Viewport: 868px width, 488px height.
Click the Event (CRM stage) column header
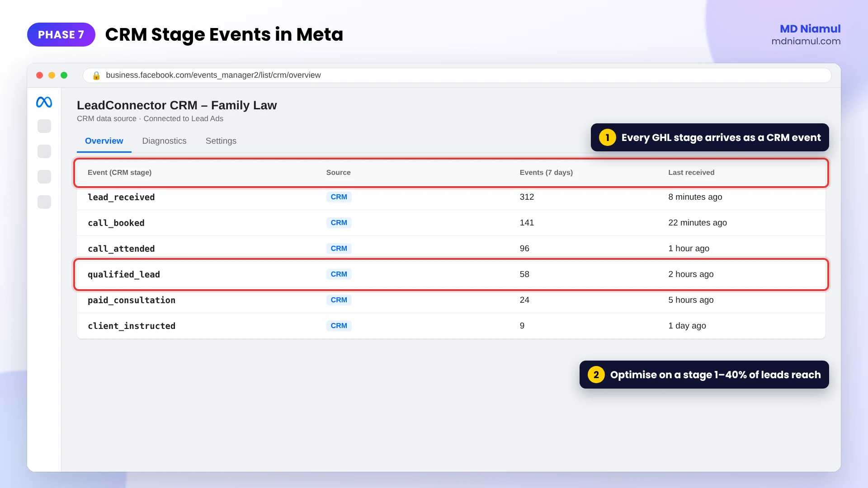point(119,173)
